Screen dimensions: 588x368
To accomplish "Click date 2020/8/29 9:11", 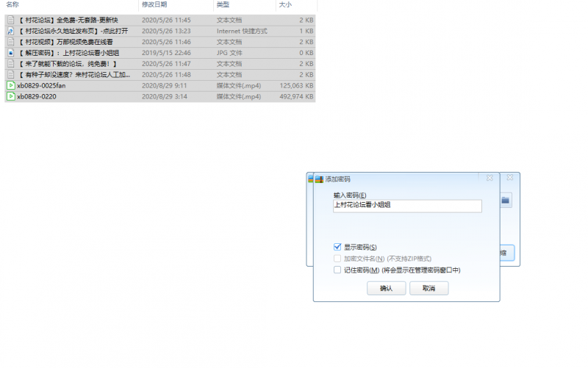I will (x=164, y=85).
